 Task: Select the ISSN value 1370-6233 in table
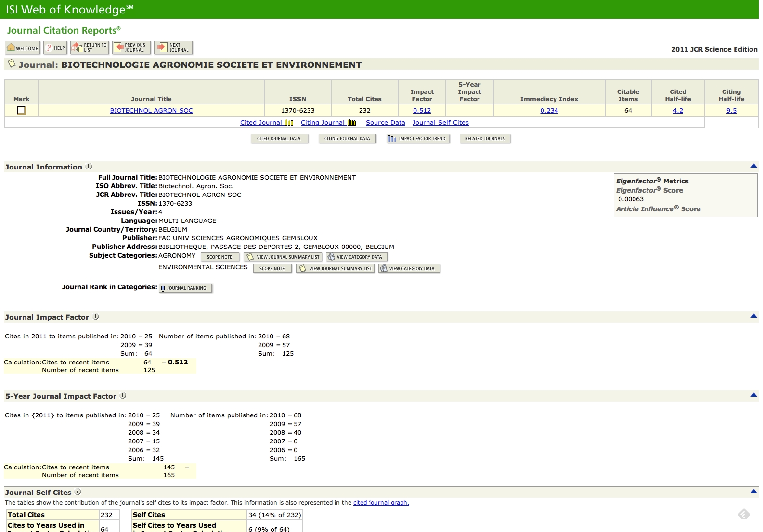(x=297, y=111)
